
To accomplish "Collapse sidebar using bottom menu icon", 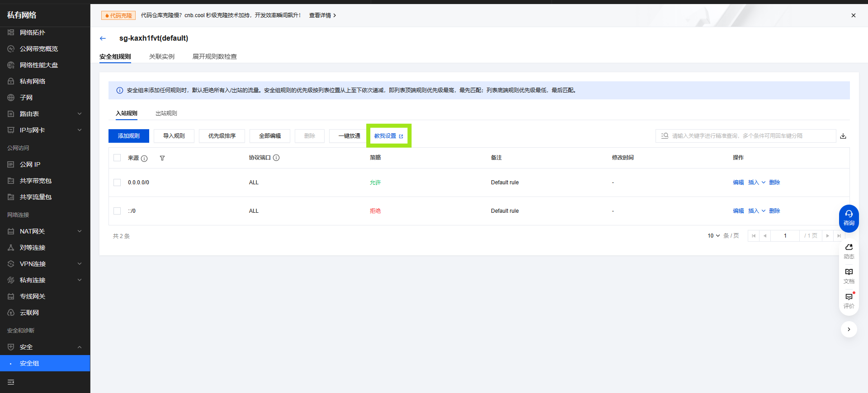I will tap(11, 382).
